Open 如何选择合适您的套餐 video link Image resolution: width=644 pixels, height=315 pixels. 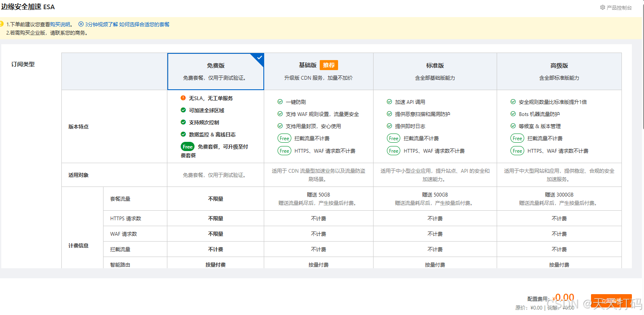(x=144, y=25)
